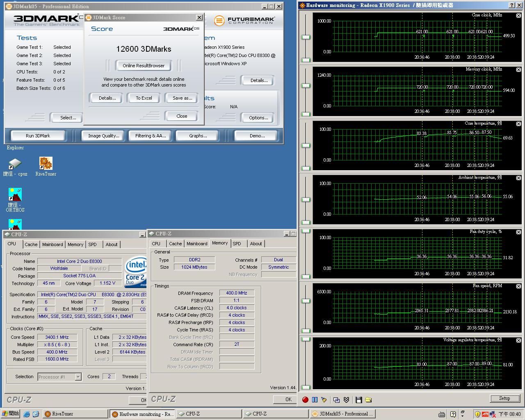Viewport: 525px width, 420px height.
Task: Switch to Mainboard tab in CPU-Z processor window
Action: point(52,244)
